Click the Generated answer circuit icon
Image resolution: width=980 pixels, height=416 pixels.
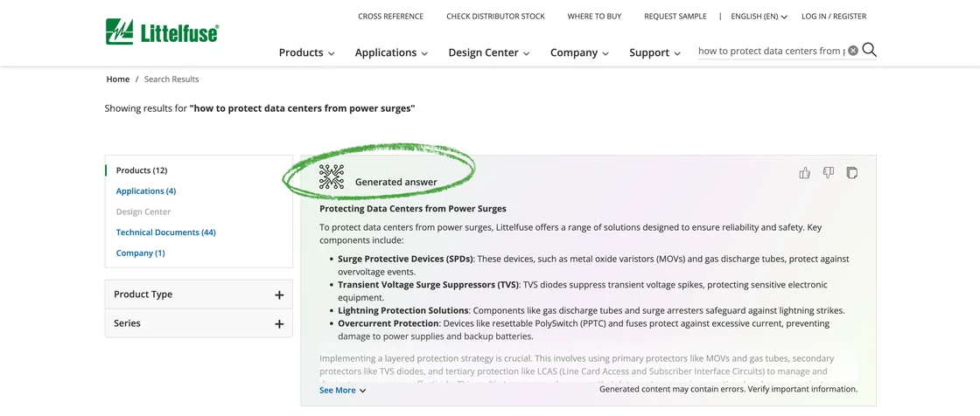332,177
